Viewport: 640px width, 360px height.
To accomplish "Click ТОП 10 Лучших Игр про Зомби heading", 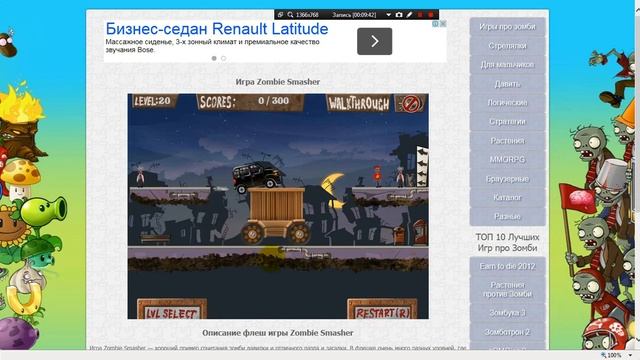I will (x=507, y=242).
